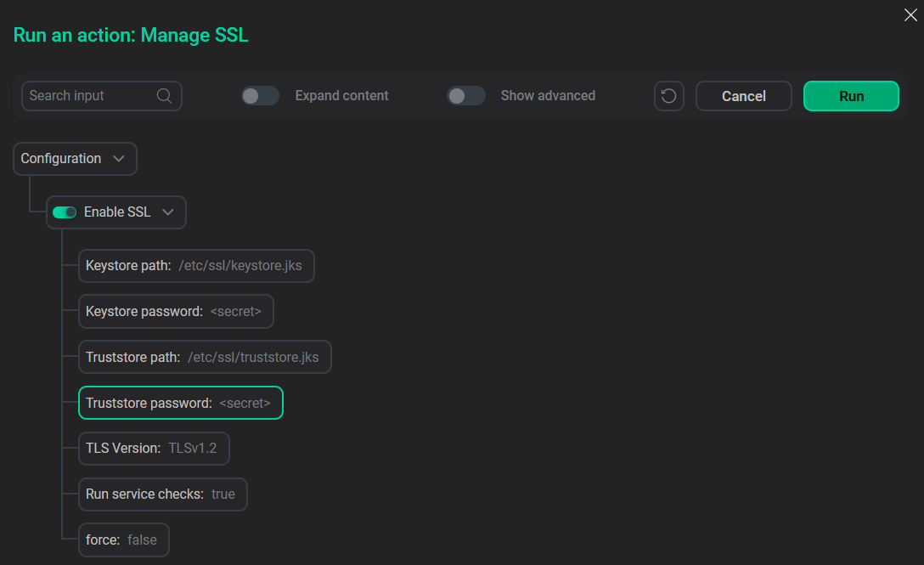Click the /etc/ssl/truststore.jks value
Image resolution: width=924 pixels, height=565 pixels.
pyautogui.click(x=253, y=358)
